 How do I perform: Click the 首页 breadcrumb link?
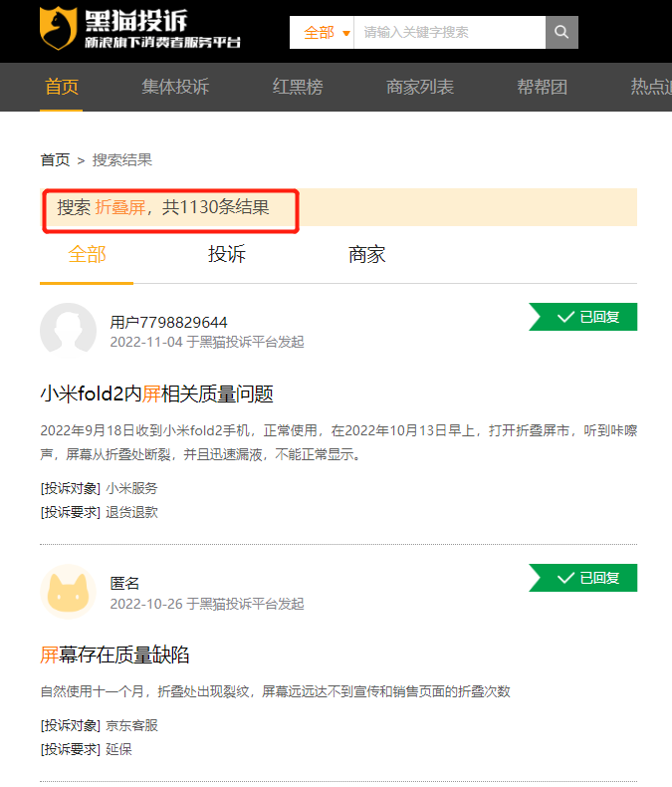click(55, 160)
